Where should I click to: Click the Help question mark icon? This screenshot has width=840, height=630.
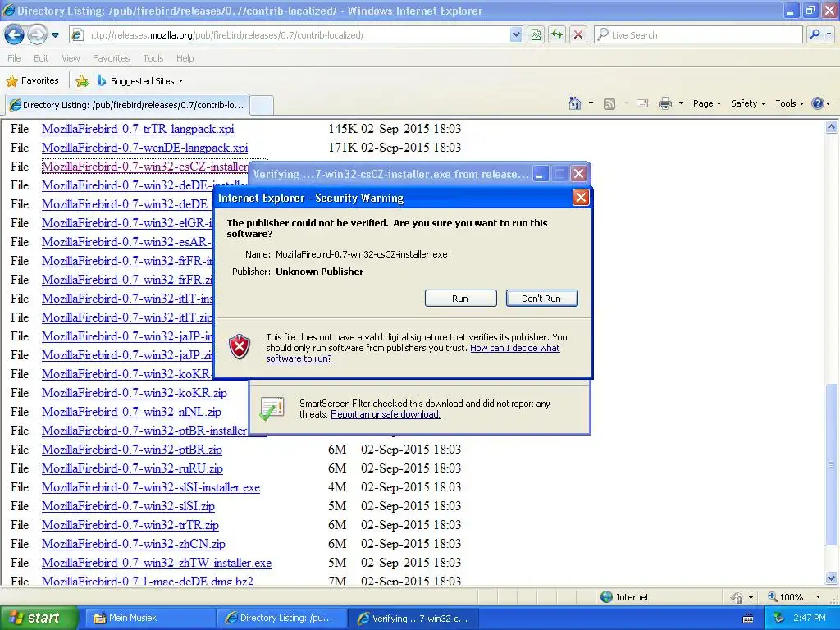[818, 103]
